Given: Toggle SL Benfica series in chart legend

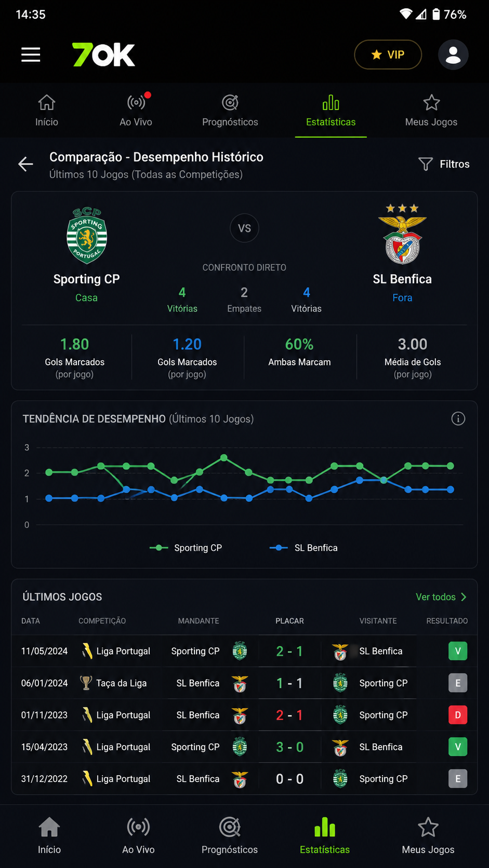Looking at the screenshot, I should 303,548.
